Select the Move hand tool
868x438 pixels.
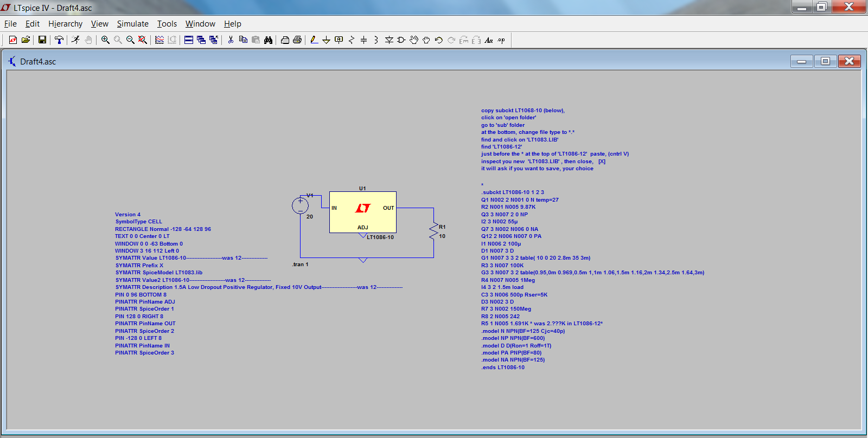(x=414, y=40)
